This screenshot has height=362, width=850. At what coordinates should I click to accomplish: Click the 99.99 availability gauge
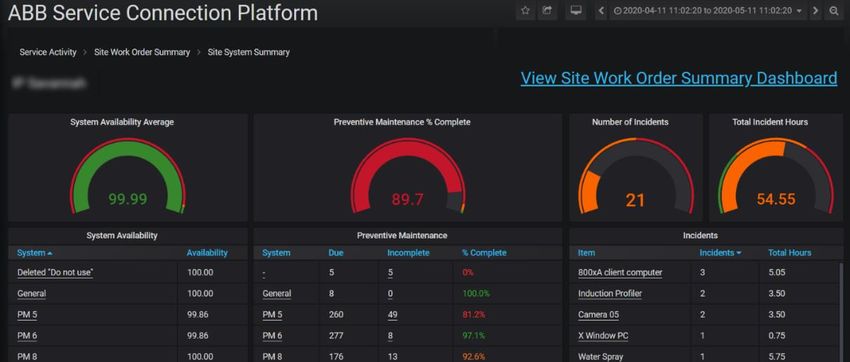pyautogui.click(x=127, y=177)
